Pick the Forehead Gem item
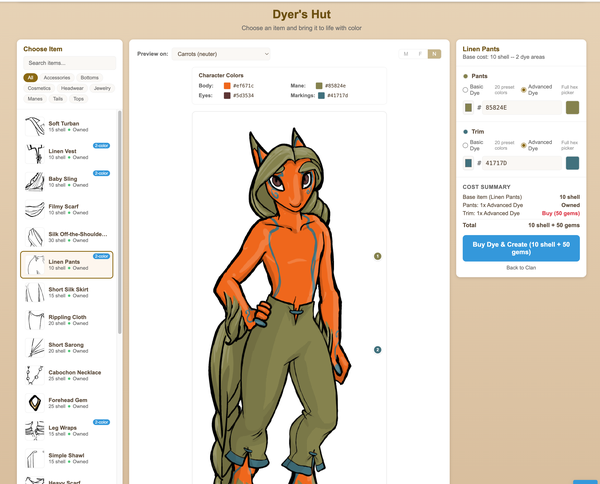Viewport: 600px width, 484px height. pos(66,403)
